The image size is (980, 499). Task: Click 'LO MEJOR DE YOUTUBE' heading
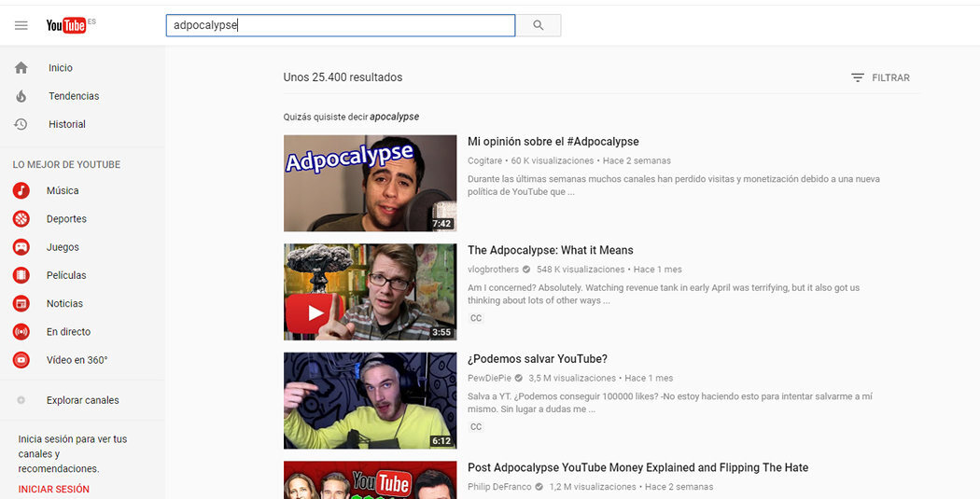tap(66, 165)
